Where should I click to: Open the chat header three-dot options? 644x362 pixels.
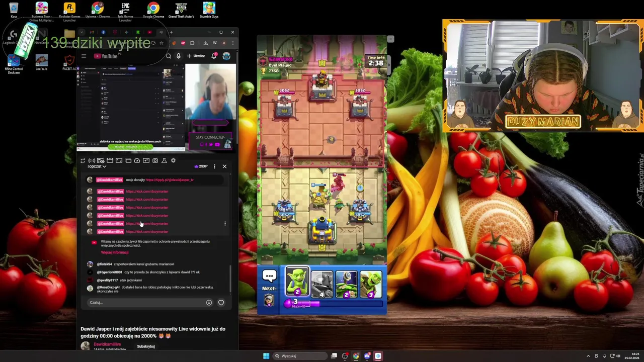tap(214, 166)
